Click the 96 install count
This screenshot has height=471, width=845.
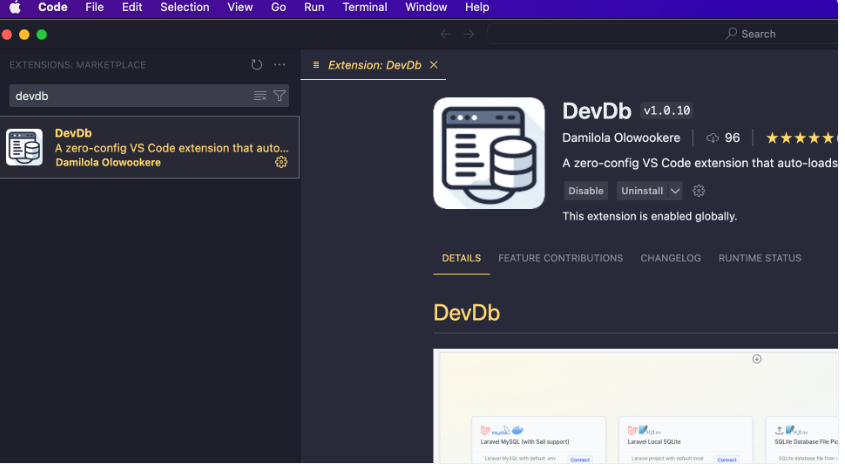coord(732,138)
